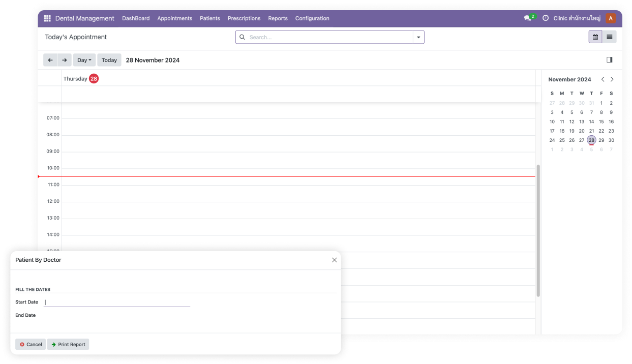Click the Start Date input field
The height and width of the screenshot is (364, 632).
coord(117,302)
